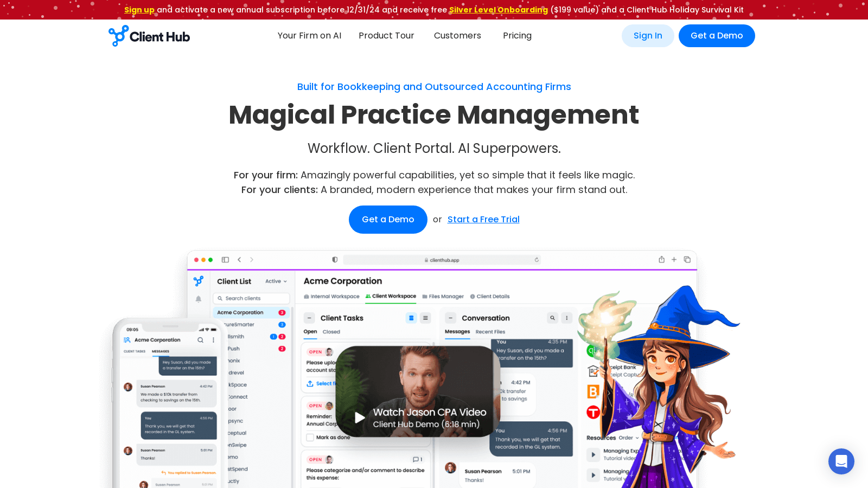
Task: Click the forward arrow in mockup browser
Action: (x=252, y=260)
